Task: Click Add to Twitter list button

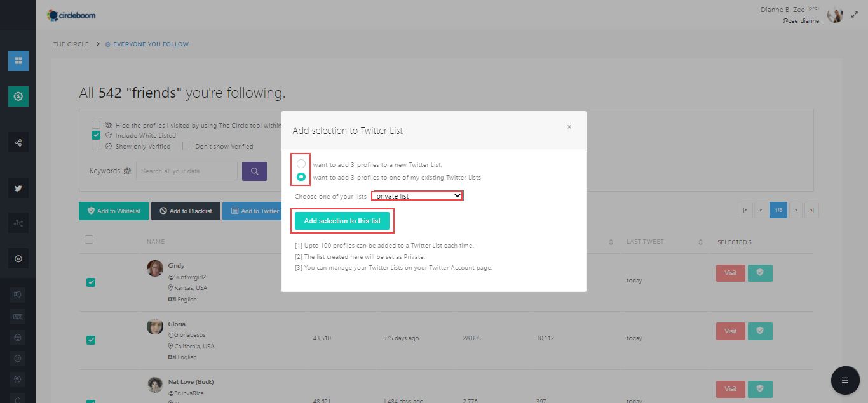Action: (x=252, y=211)
